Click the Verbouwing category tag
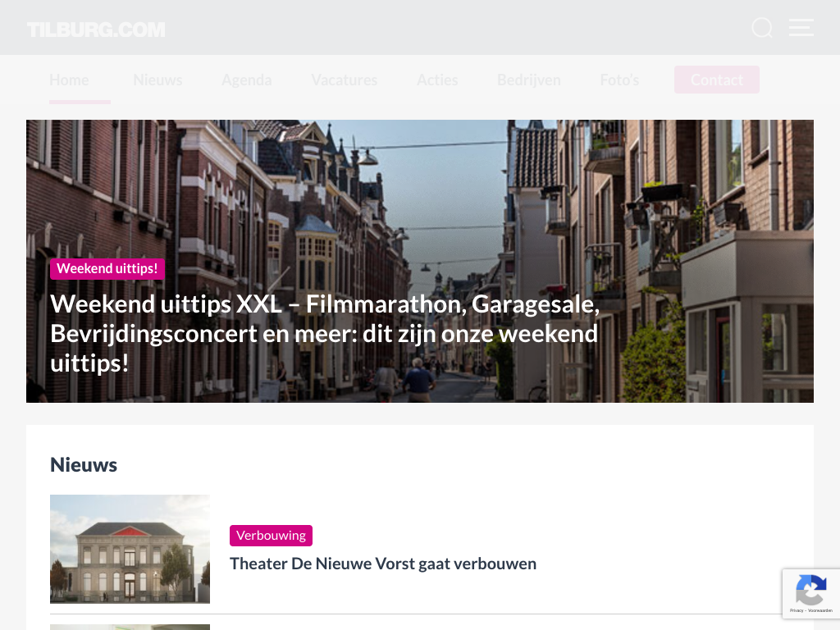The height and width of the screenshot is (630, 840). (x=271, y=535)
